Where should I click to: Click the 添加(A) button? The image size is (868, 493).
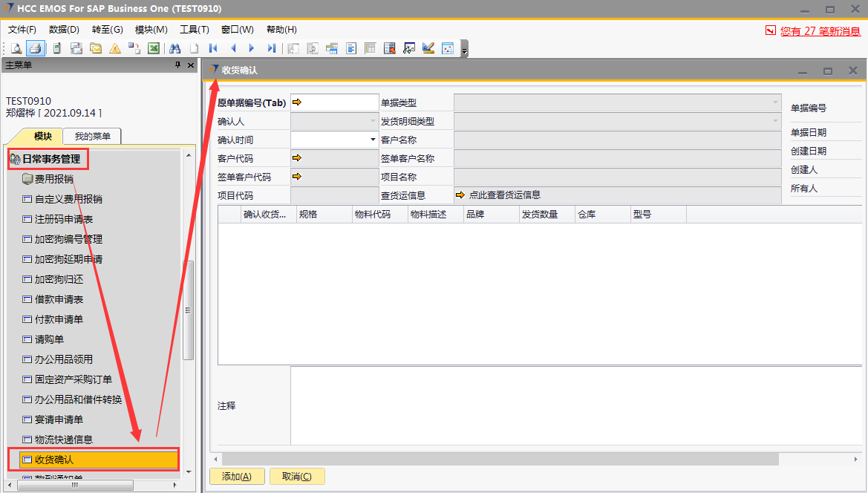(237, 477)
